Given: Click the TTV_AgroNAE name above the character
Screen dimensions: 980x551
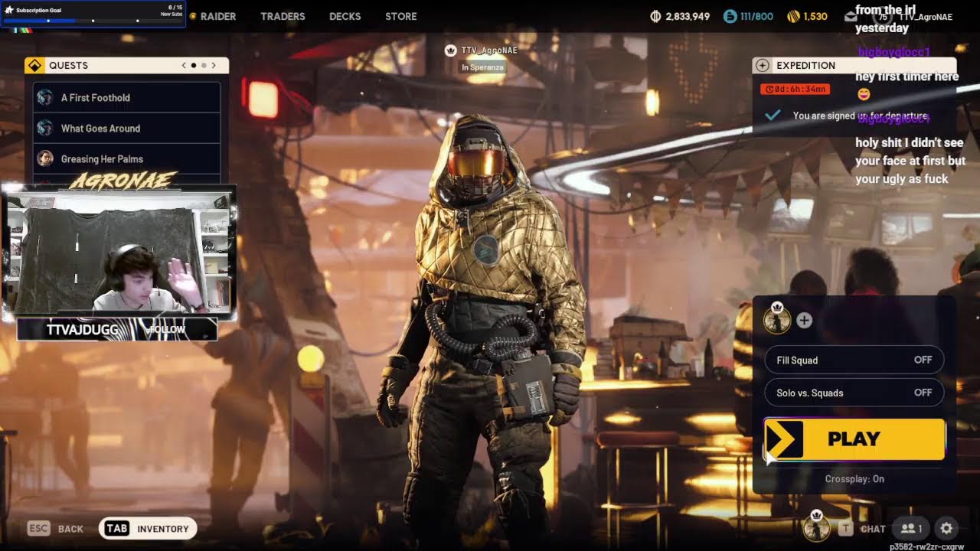Looking at the screenshot, I should coord(489,51).
